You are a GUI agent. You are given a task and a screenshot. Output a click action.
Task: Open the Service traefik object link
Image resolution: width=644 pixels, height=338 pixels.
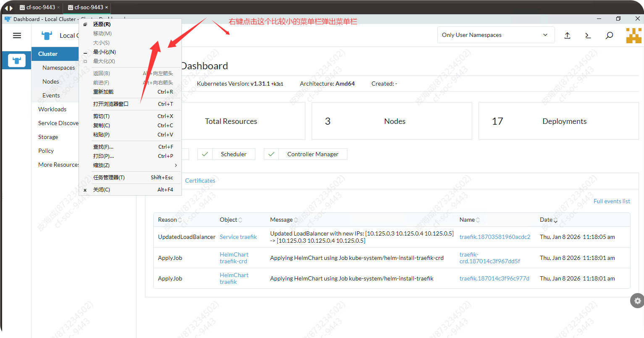coord(238,237)
